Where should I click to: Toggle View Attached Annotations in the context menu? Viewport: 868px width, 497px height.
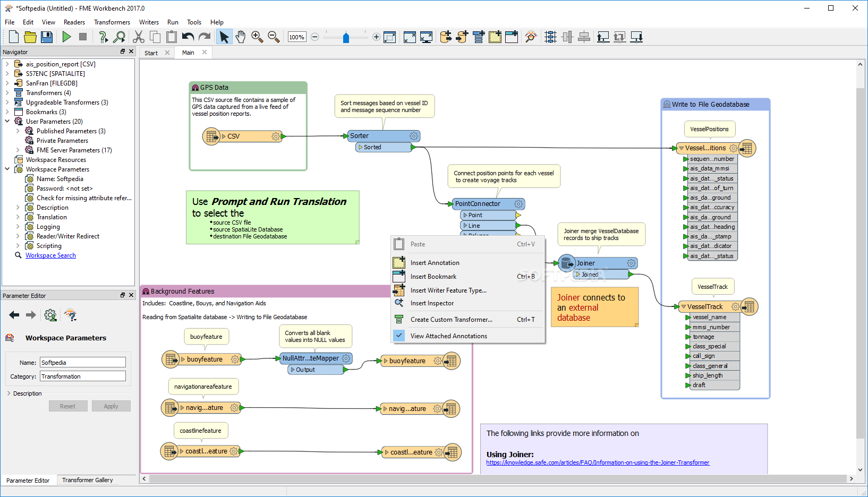pyautogui.click(x=467, y=336)
